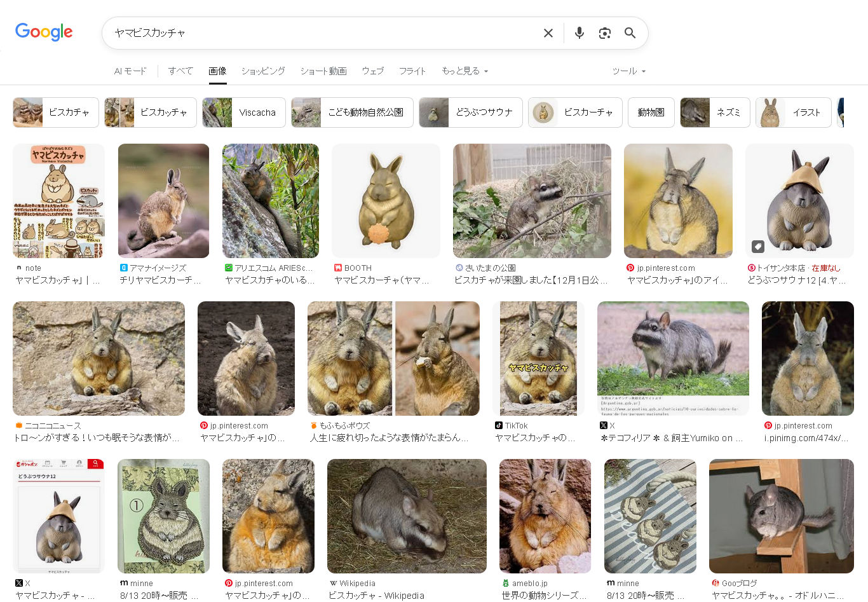Click the partially visible chip at the right end of the filter row

click(841, 113)
